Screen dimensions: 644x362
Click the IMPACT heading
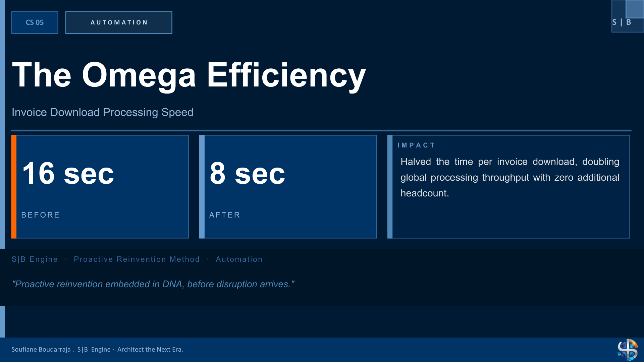[x=416, y=145]
